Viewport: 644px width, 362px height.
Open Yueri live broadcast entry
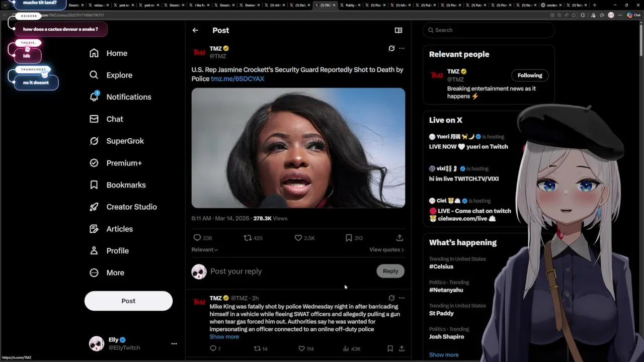coord(468,142)
